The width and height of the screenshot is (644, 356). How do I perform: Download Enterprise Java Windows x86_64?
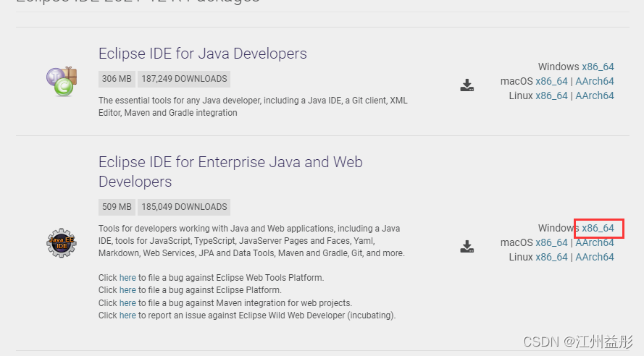tap(598, 228)
